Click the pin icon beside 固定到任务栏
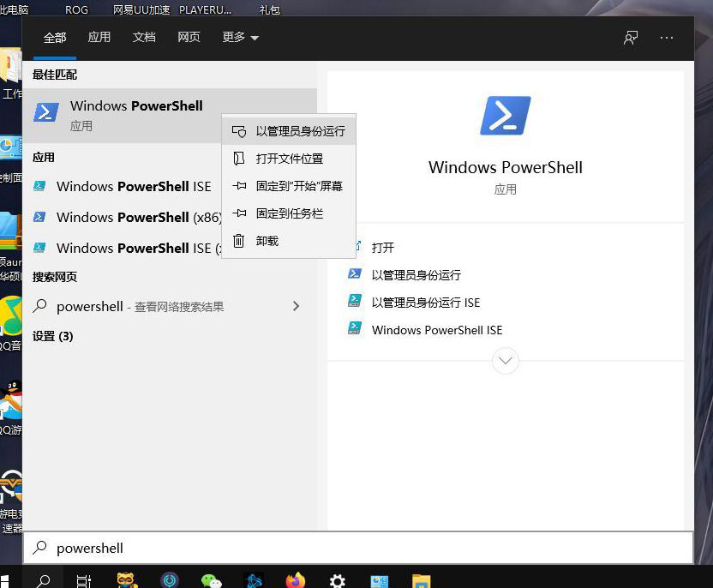713x588 pixels. (x=239, y=213)
